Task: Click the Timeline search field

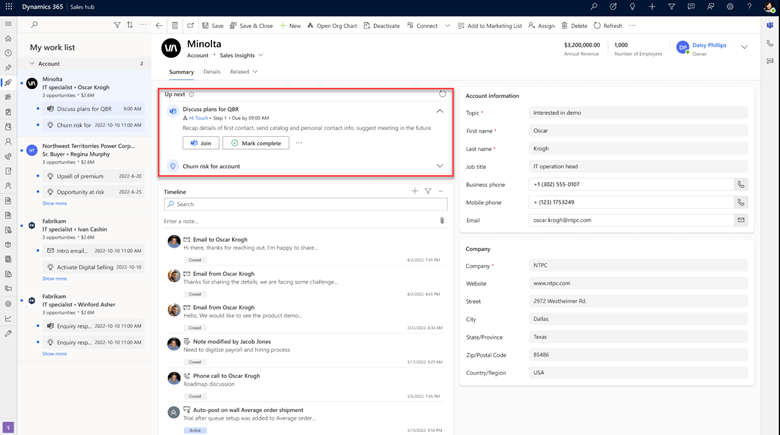Action: coord(305,204)
